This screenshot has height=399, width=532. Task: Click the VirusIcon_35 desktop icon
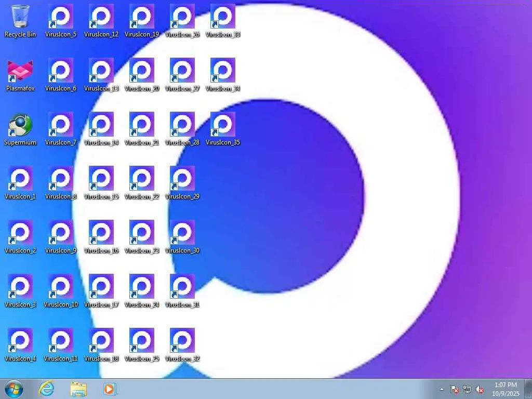[223, 129]
